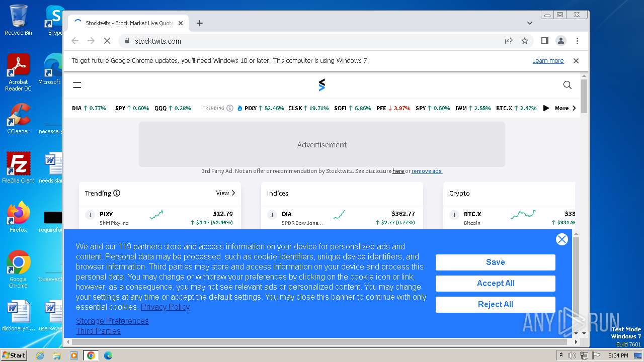Screen dimensions: 644x362
Task: Click Reject All cookies
Action: pyautogui.click(x=496, y=304)
